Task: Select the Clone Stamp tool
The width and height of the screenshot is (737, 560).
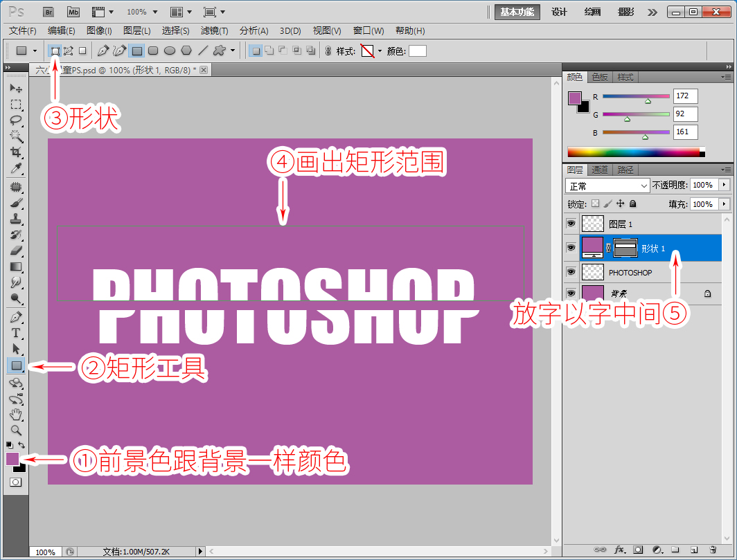Action: coord(16,219)
